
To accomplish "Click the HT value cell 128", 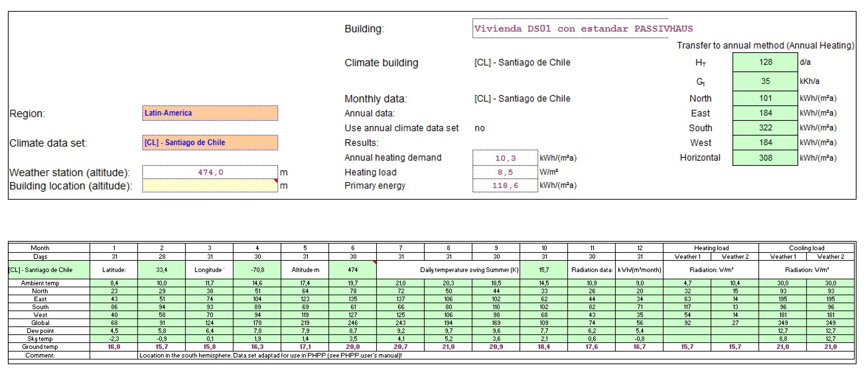I will coord(765,62).
